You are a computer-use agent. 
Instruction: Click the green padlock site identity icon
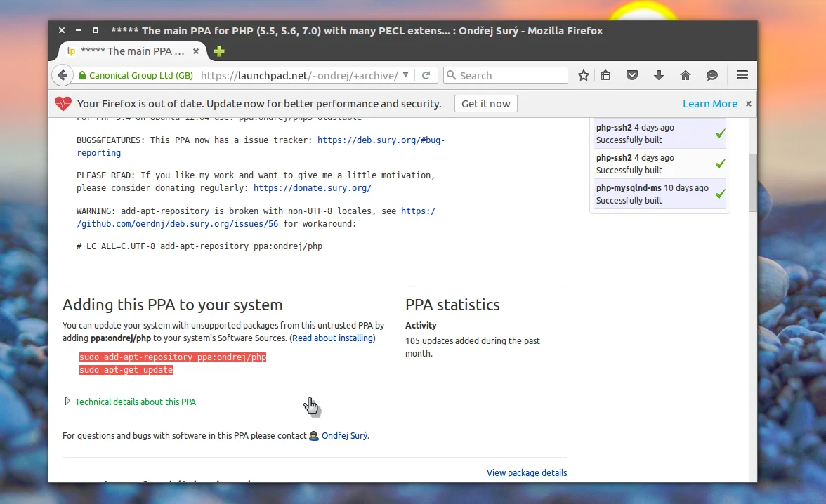[x=82, y=75]
